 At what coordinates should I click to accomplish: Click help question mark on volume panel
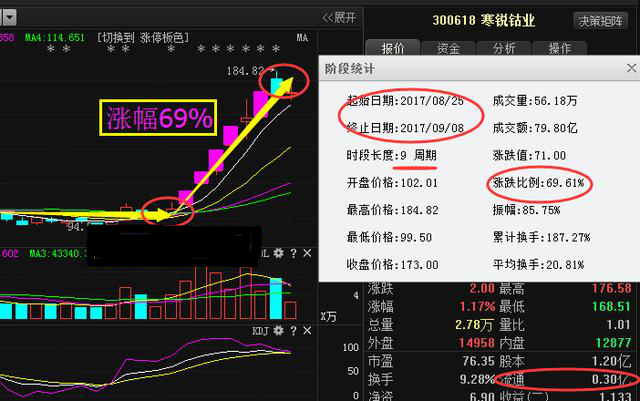click(x=293, y=255)
